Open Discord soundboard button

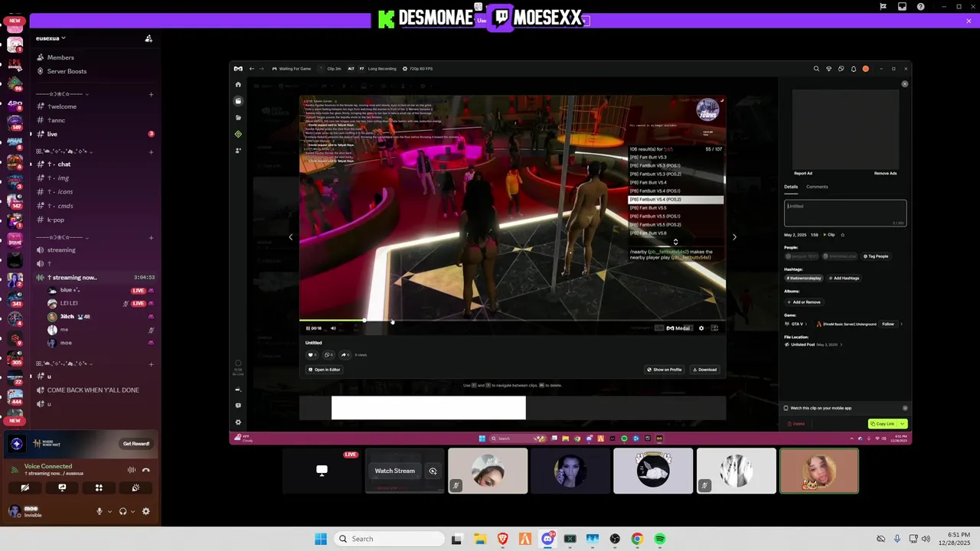point(136,487)
